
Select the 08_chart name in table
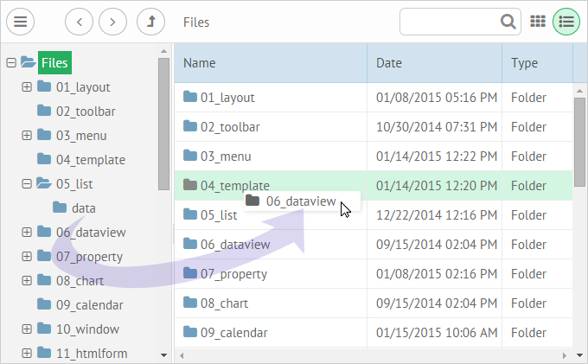coord(224,303)
